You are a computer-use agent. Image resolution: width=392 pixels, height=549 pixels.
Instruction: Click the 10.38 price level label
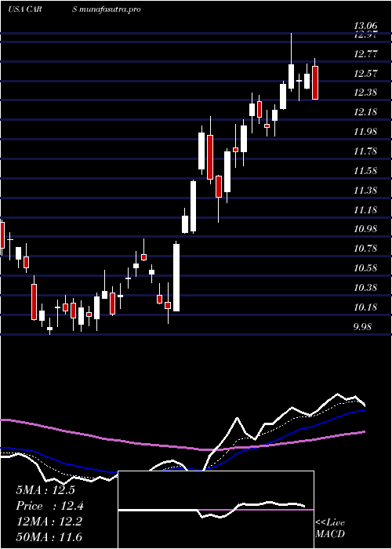pyautogui.click(x=365, y=288)
